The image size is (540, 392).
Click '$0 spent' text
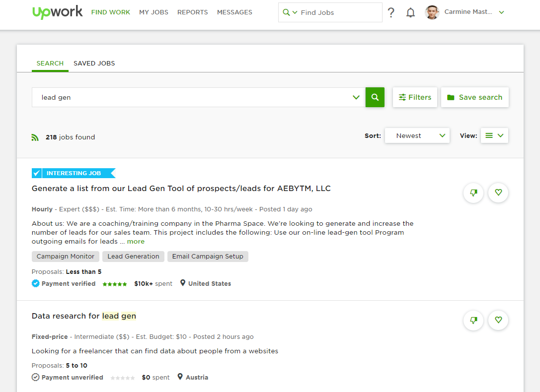click(x=155, y=378)
